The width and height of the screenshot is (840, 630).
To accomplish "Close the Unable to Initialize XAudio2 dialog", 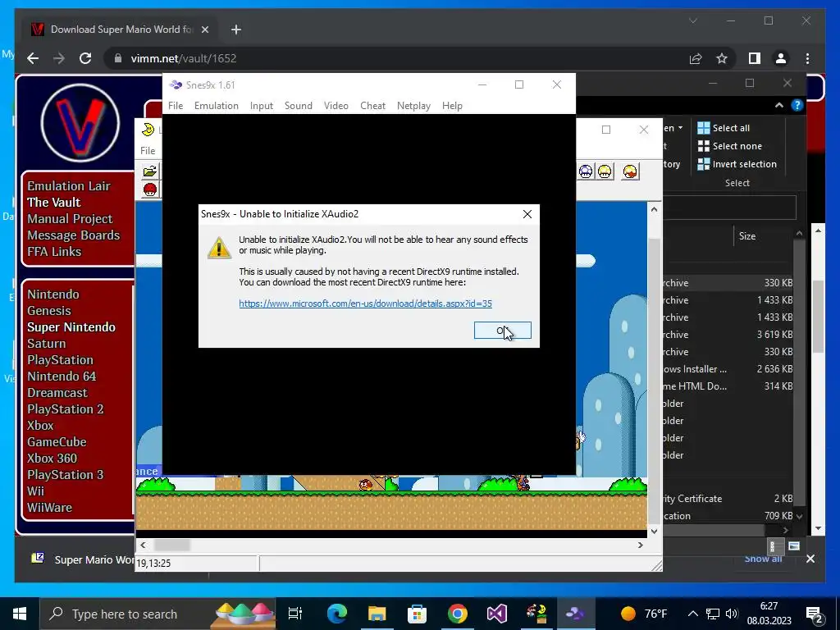I will click(x=527, y=214).
